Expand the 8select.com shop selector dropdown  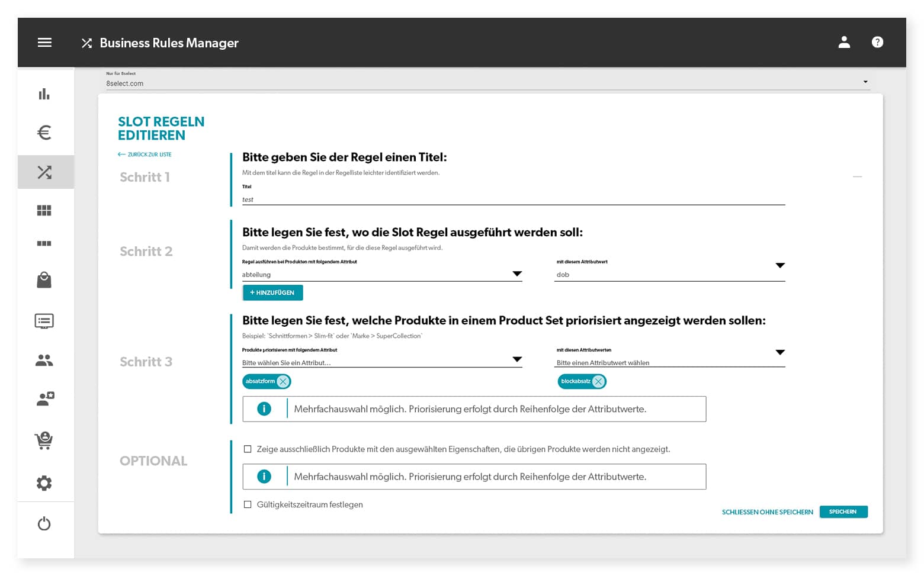pyautogui.click(x=865, y=82)
